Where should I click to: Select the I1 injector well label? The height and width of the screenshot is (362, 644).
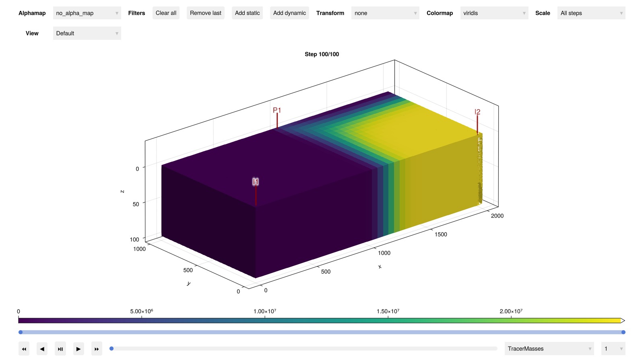[x=256, y=182]
